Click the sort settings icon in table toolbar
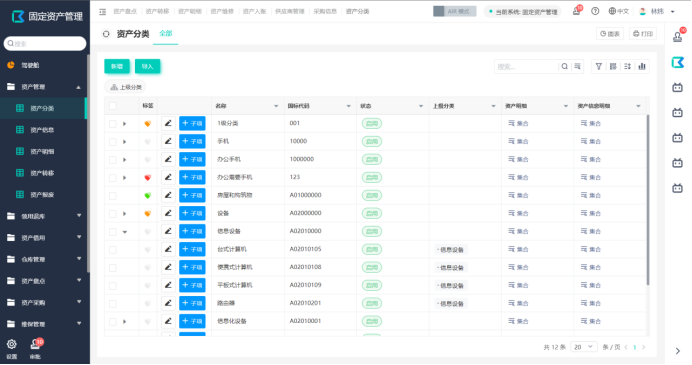 (x=627, y=67)
